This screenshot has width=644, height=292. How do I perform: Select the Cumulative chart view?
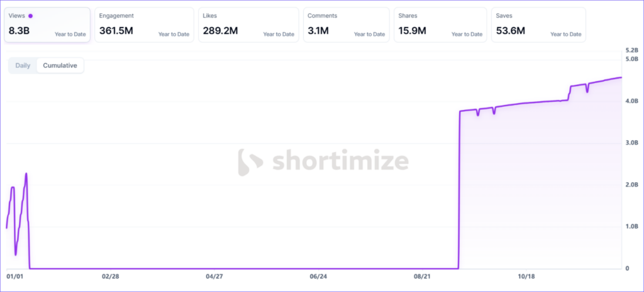point(60,65)
